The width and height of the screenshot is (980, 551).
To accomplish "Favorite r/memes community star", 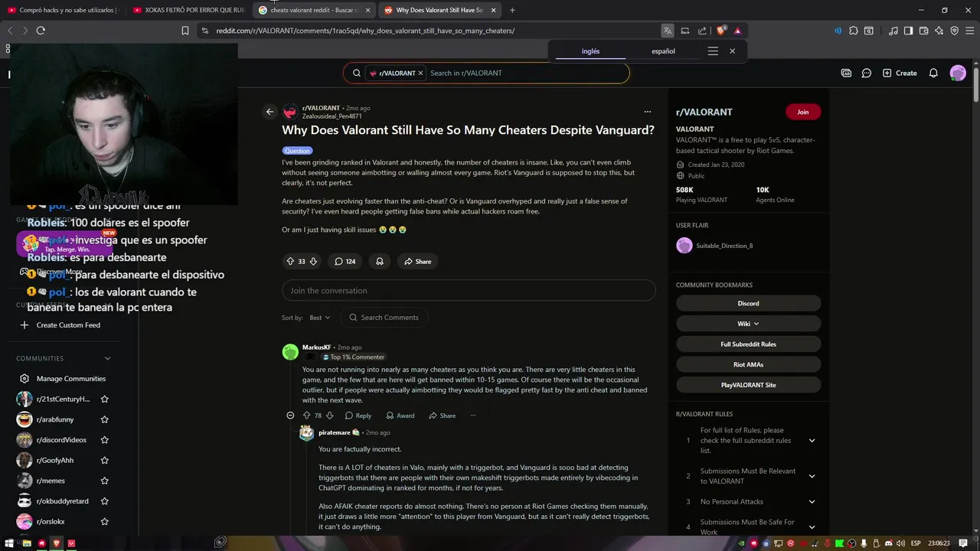I will pos(105,481).
